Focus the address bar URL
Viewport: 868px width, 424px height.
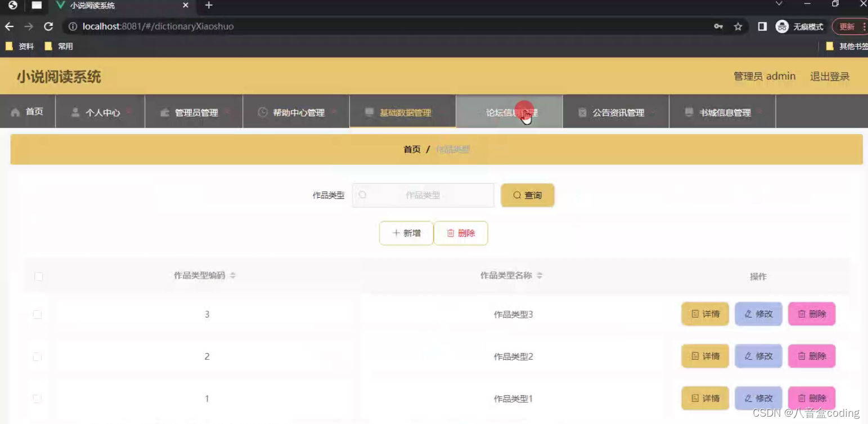158,26
